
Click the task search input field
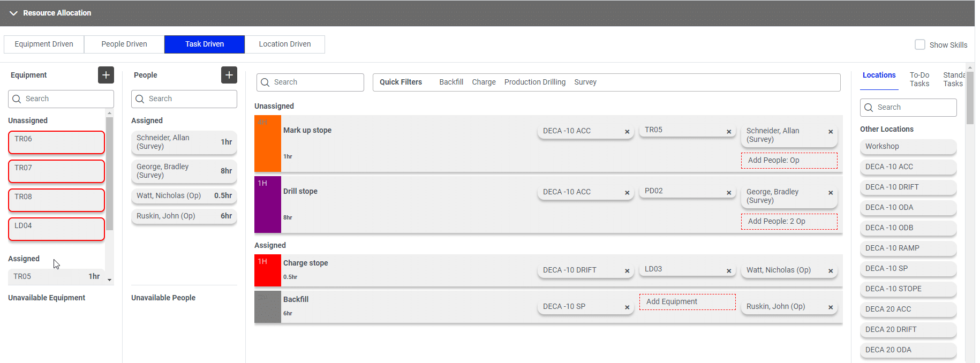pos(316,82)
